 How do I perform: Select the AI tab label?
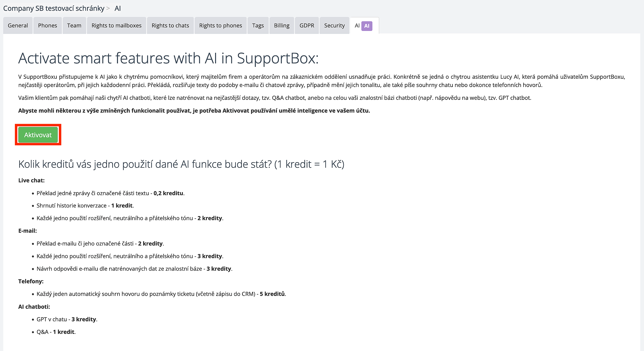357,25
